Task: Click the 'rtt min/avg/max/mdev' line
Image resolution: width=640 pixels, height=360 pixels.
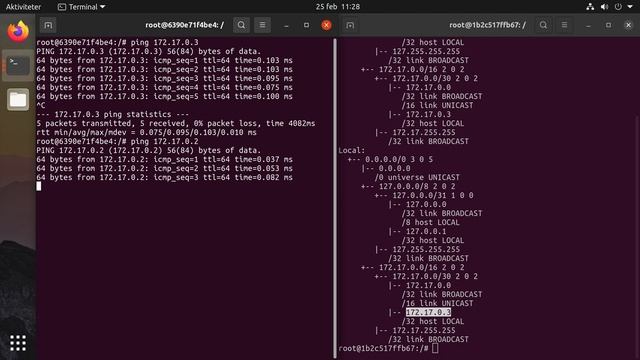Action: pos(147,132)
